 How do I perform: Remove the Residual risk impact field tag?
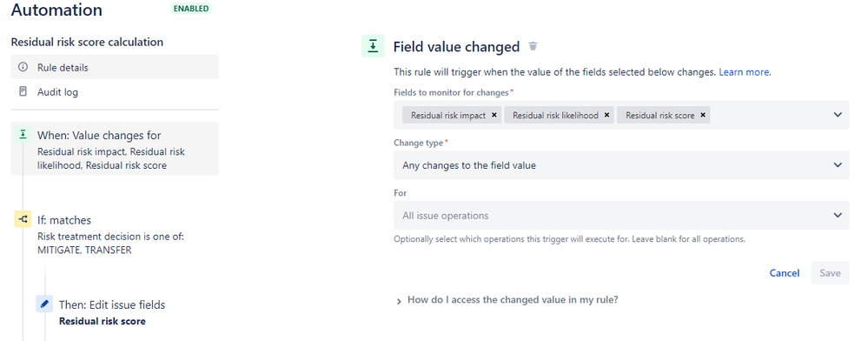(494, 116)
